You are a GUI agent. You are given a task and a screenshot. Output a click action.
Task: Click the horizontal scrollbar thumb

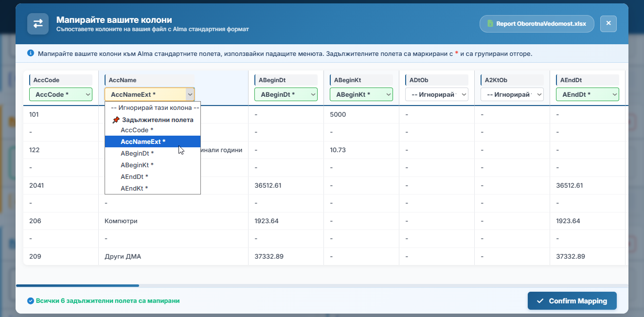pos(78,285)
